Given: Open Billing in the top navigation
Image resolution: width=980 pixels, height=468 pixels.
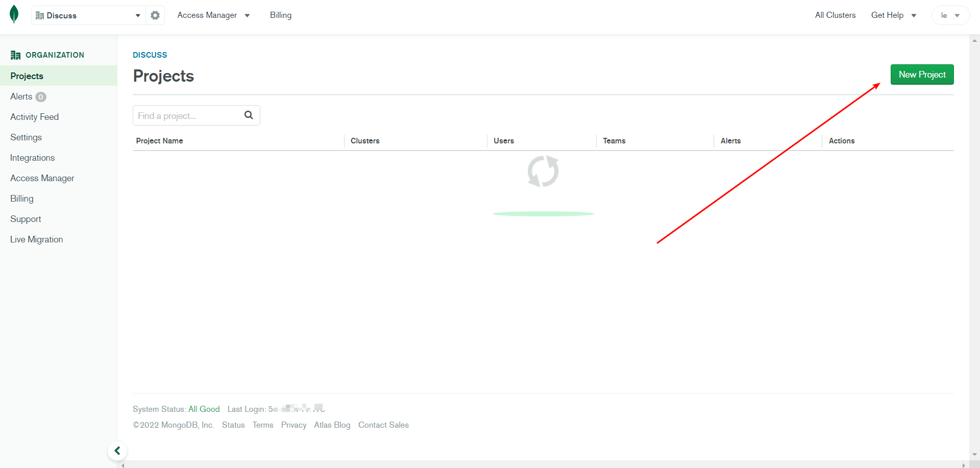Looking at the screenshot, I should [x=281, y=15].
